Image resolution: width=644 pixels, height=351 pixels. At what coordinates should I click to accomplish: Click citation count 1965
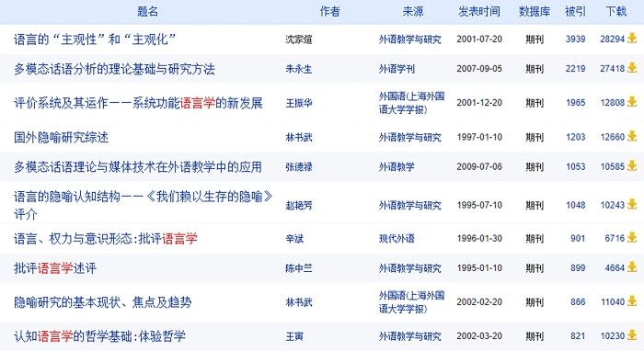pos(575,103)
